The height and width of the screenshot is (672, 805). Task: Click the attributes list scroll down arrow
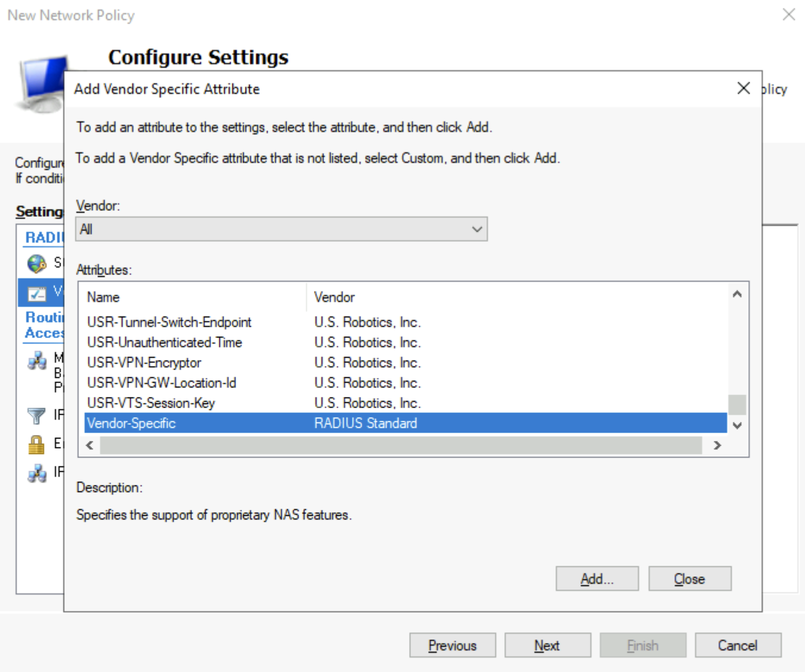[x=737, y=425]
